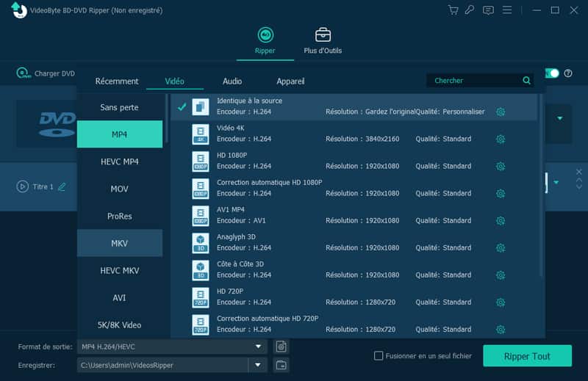Edit Titre 1 name with pencil icon
The image size is (588, 381).
(62, 186)
